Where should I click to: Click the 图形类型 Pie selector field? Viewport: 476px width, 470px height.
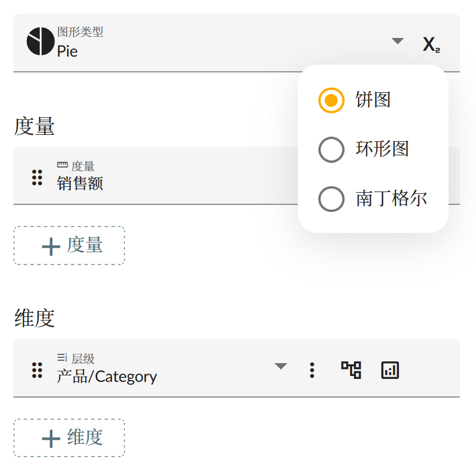click(204, 43)
